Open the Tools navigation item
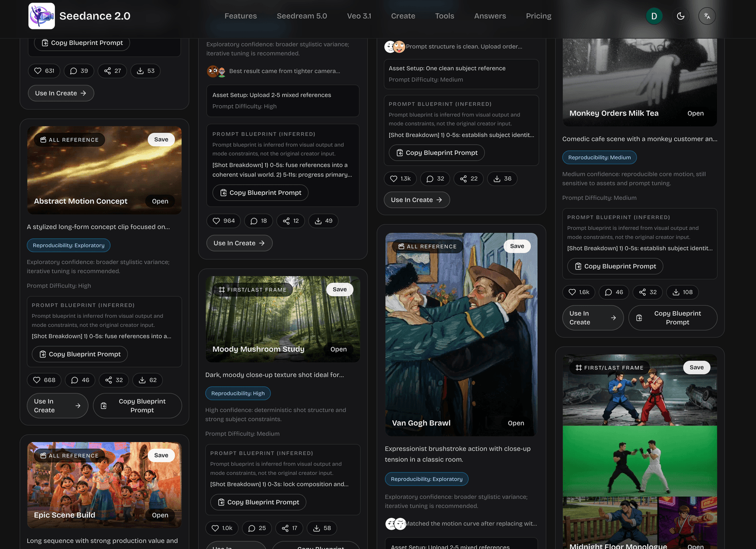The height and width of the screenshot is (549, 756). click(445, 16)
